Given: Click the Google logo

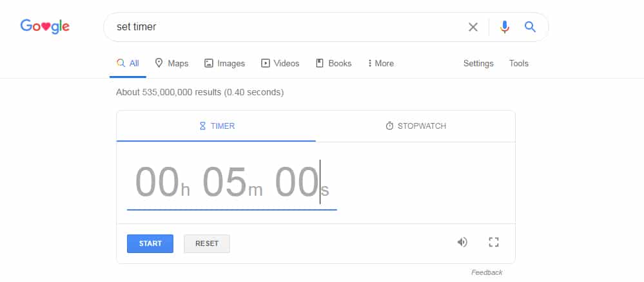Looking at the screenshot, I should pyautogui.click(x=44, y=26).
